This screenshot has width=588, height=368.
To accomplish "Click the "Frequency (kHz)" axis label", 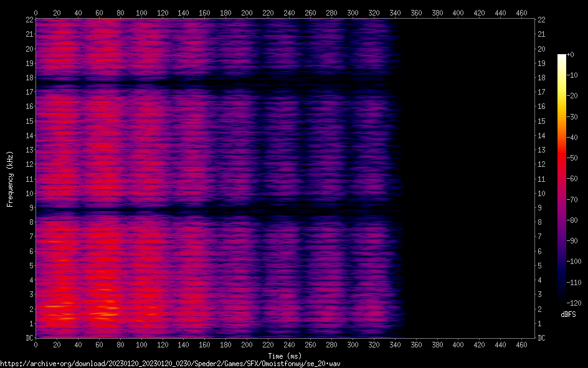I will (x=10, y=179).
